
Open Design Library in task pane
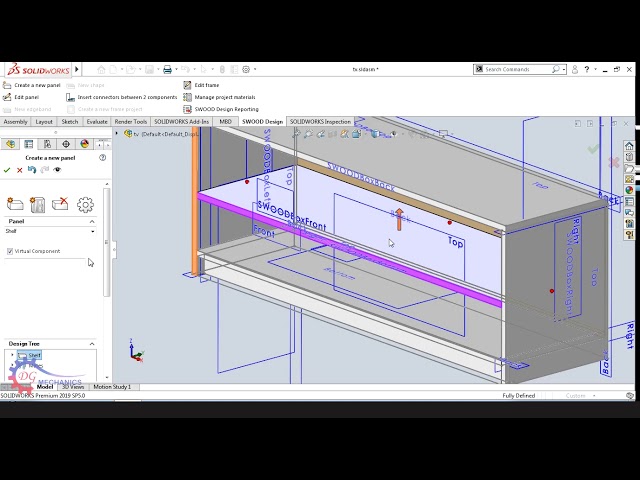[x=629, y=157]
